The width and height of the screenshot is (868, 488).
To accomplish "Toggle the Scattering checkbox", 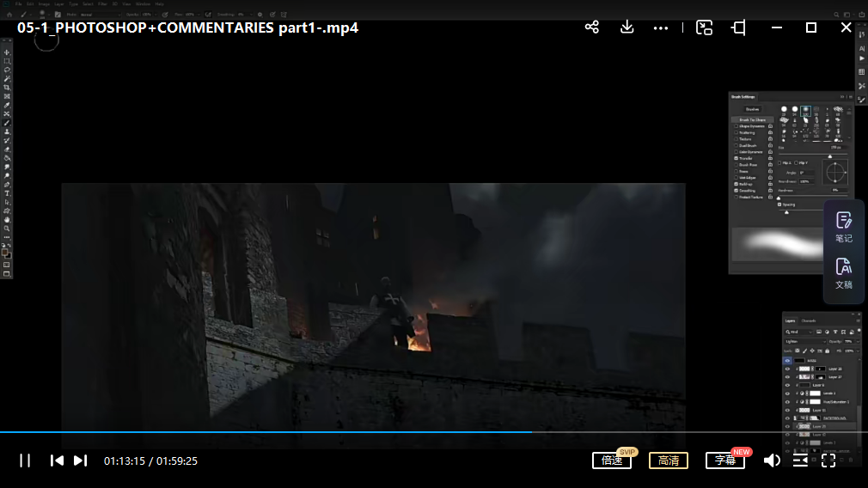I will (737, 133).
